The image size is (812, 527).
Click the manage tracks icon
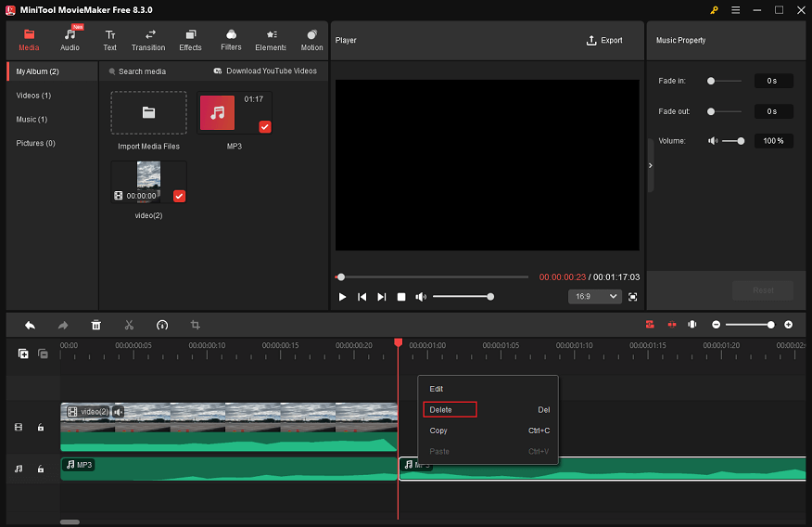point(43,353)
